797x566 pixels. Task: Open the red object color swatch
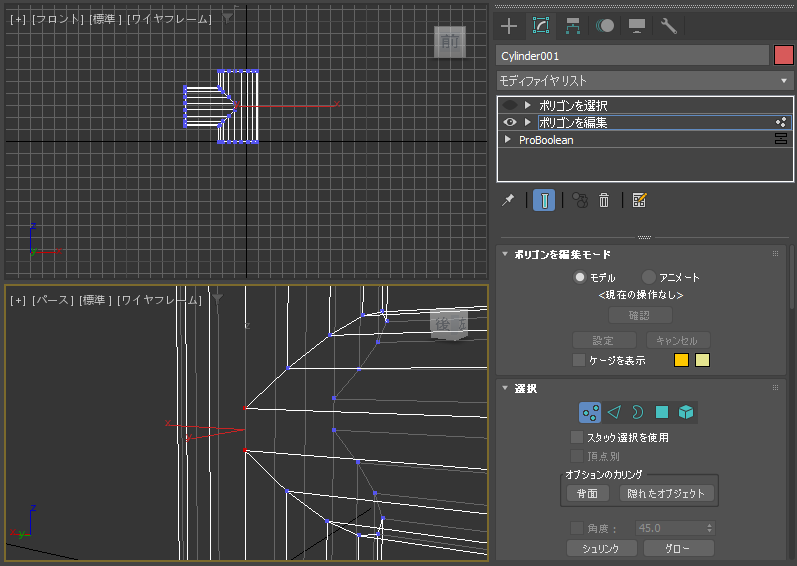[784, 55]
